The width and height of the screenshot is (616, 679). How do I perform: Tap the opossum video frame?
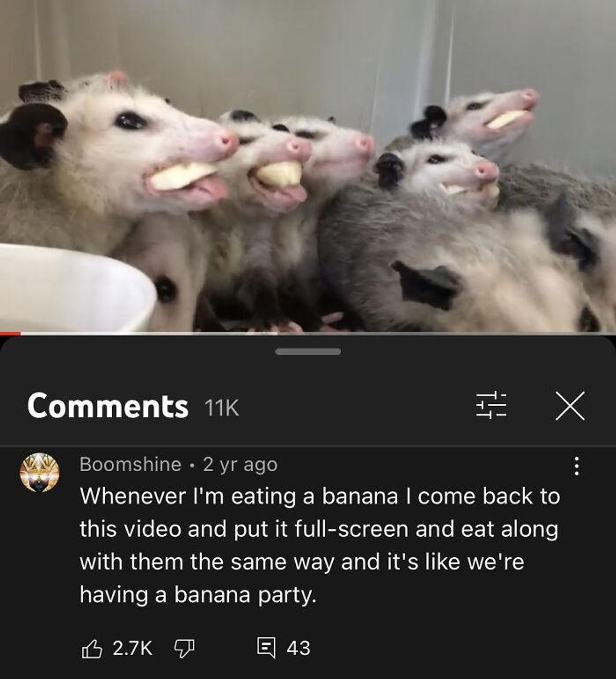(x=308, y=166)
